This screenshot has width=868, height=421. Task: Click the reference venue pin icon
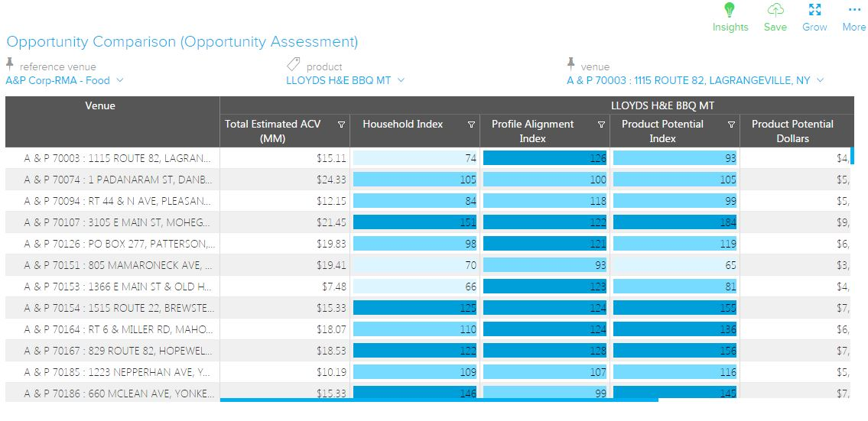[x=10, y=63]
